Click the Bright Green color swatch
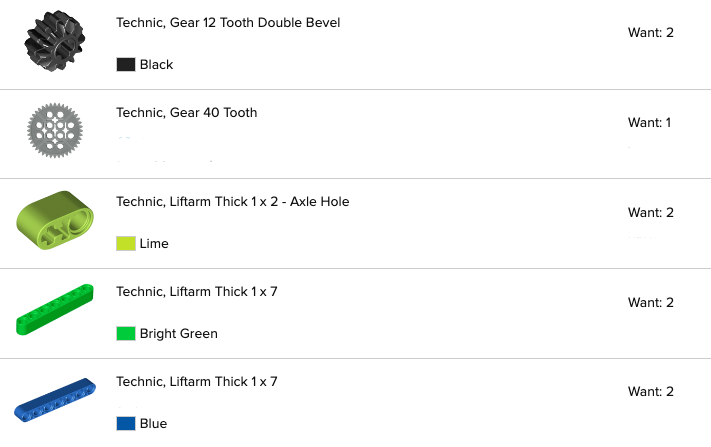Image resolution: width=711 pixels, height=447 pixels. pyautogui.click(x=126, y=333)
